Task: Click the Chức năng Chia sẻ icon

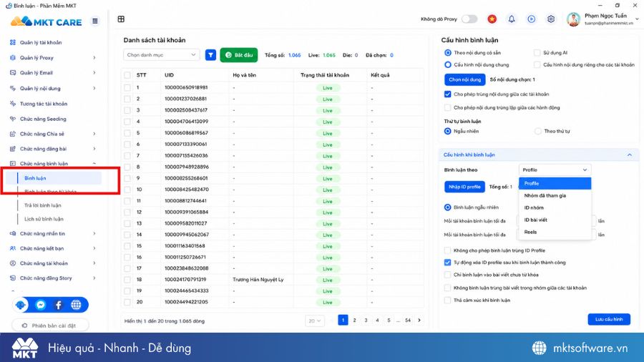Action: 13,134
